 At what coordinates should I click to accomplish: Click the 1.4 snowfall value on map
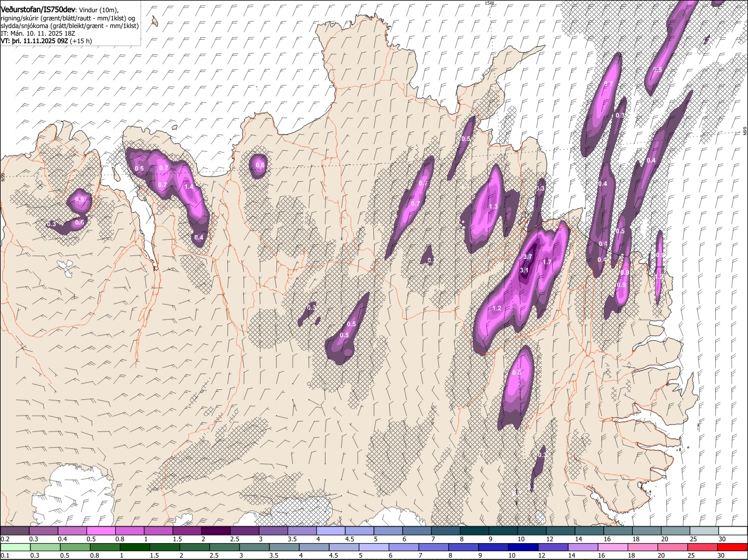point(189,186)
